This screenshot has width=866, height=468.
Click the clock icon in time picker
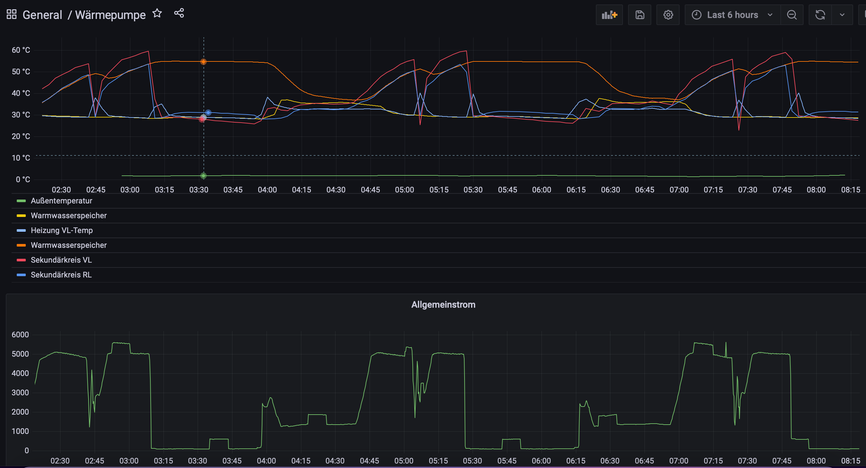696,15
